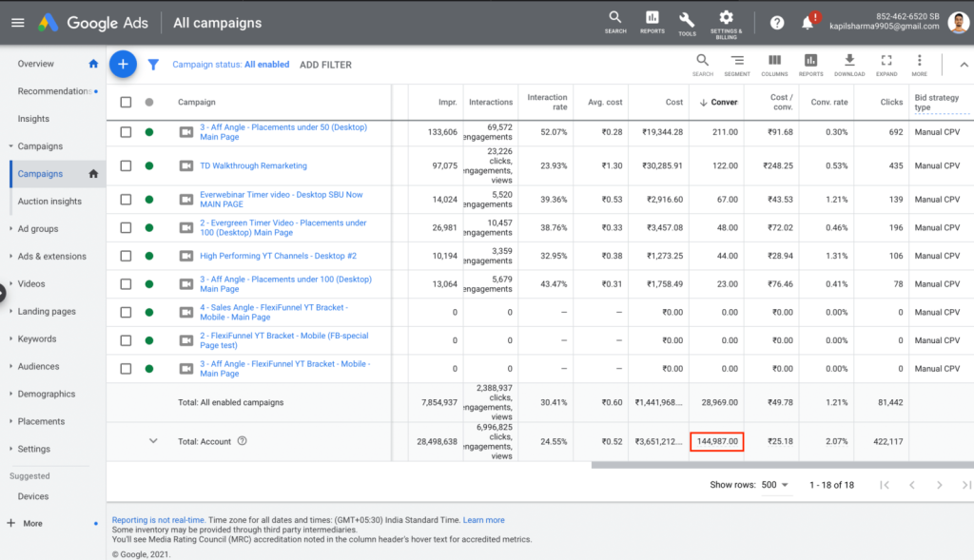974x560 pixels.
Task: Open status dropdown for TD Walkthrough Remarketing
Action: [149, 165]
